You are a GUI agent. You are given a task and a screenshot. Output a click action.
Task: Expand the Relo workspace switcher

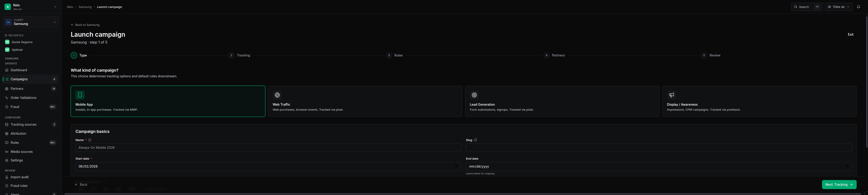[31, 7]
